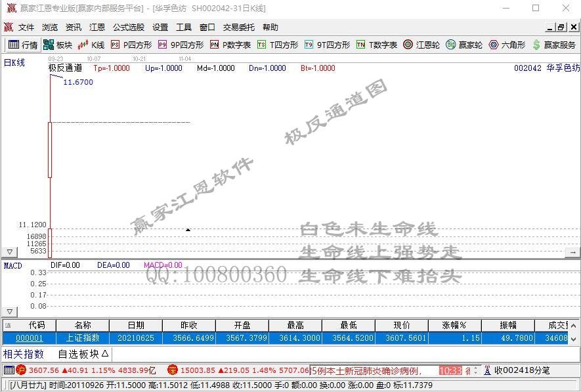Viewport: 581px width, 392px height.
Task: Open the 窗口 menu
Action: click(207, 27)
